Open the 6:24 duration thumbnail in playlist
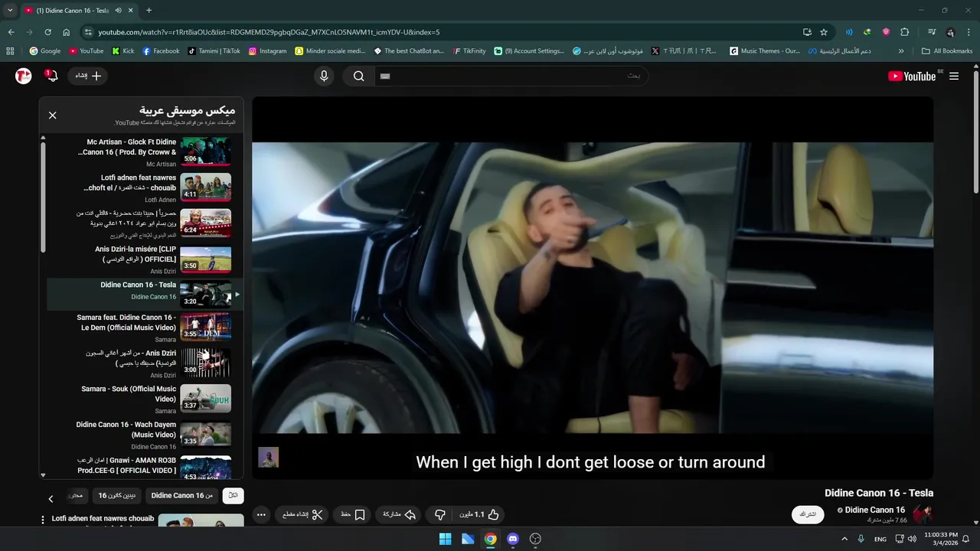Viewport: 980px width, 551px height. pyautogui.click(x=205, y=223)
